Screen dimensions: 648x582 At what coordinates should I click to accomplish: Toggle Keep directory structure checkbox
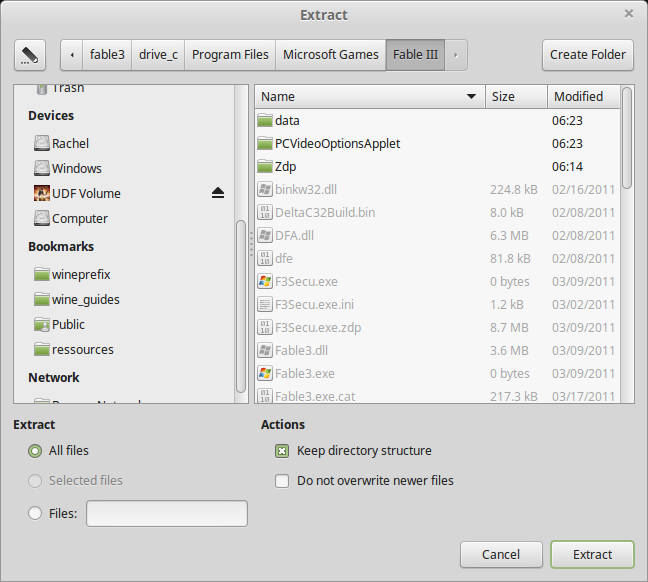(282, 451)
